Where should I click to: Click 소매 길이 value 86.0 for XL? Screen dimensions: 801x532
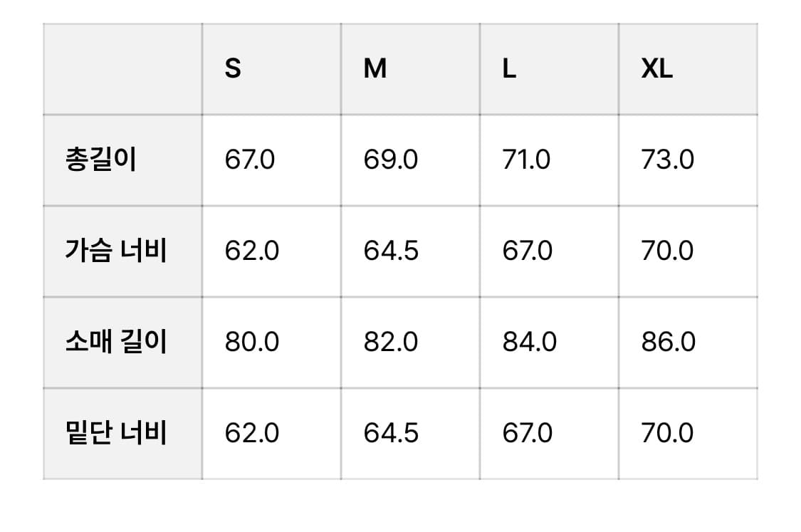click(x=668, y=342)
